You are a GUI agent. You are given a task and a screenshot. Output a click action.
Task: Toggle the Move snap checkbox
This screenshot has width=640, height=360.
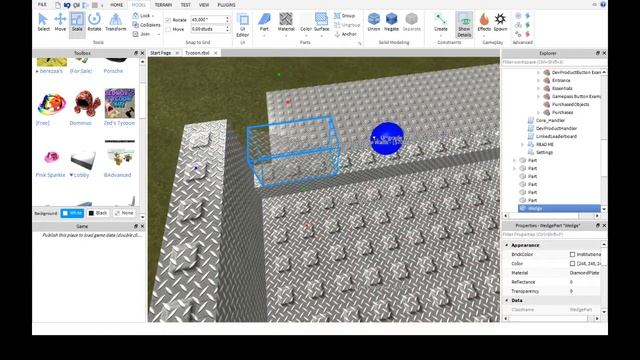[x=168, y=29]
